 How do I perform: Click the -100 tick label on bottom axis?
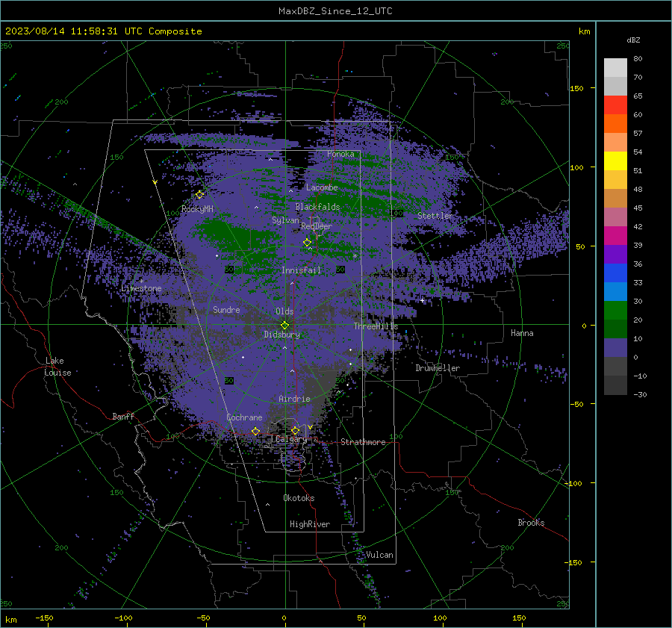pyautogui.click(x=123, y=618)
